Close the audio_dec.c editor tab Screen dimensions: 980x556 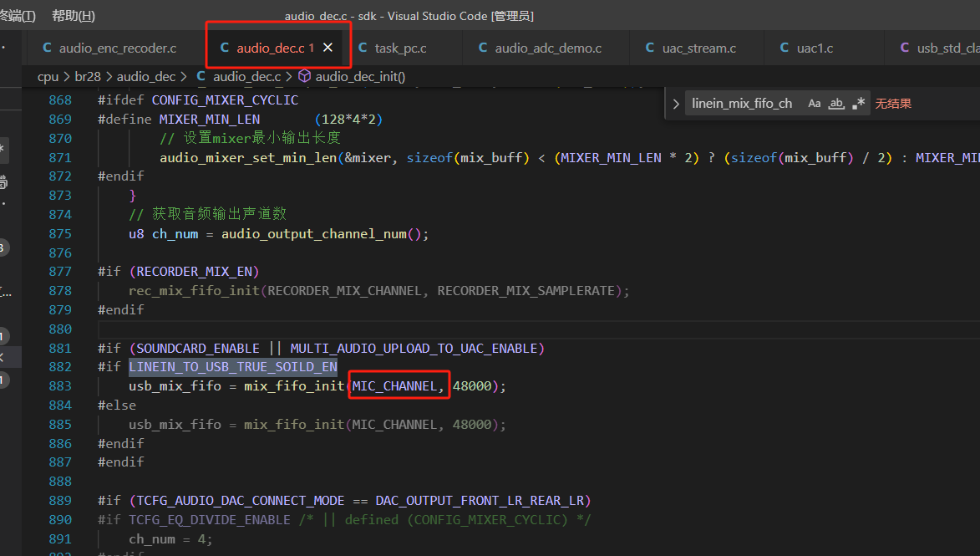(x=328, y=48)
